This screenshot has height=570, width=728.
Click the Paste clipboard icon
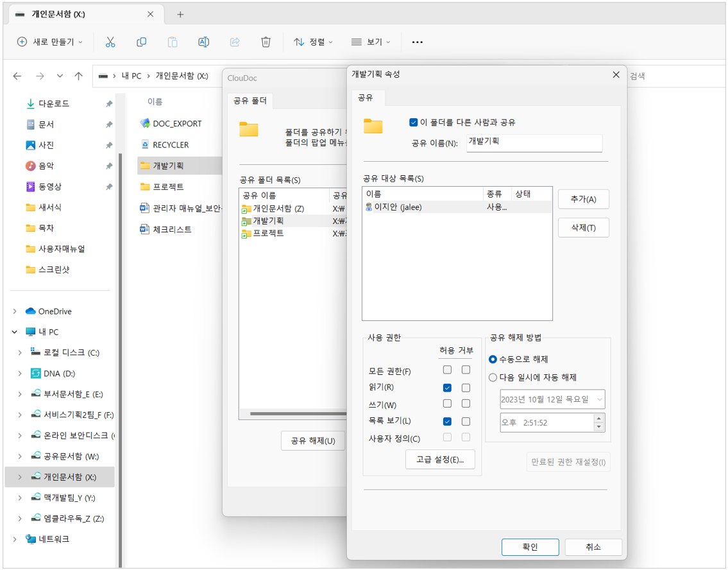[x=173, y=42]
